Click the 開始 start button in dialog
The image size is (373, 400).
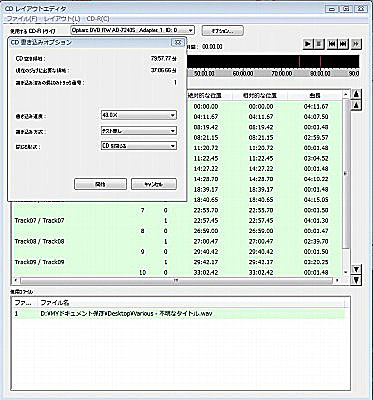pyautogui.click(x=100, y=184)
